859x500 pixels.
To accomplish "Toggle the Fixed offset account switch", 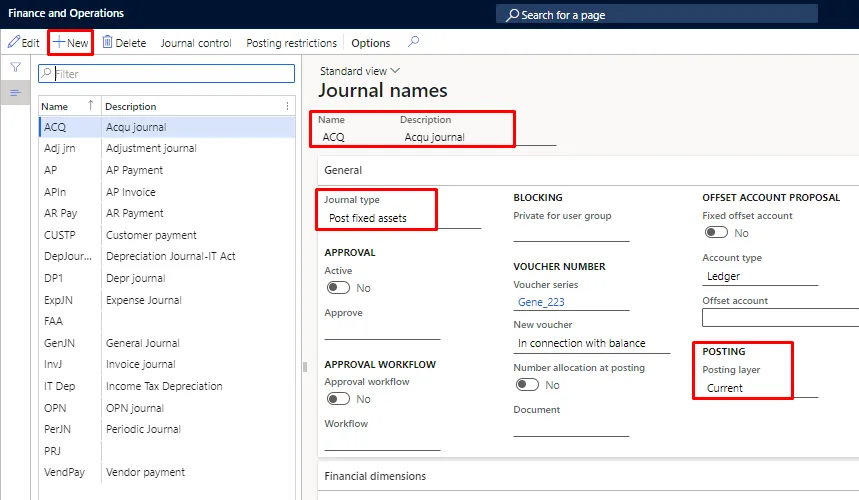I will (716, 232).
